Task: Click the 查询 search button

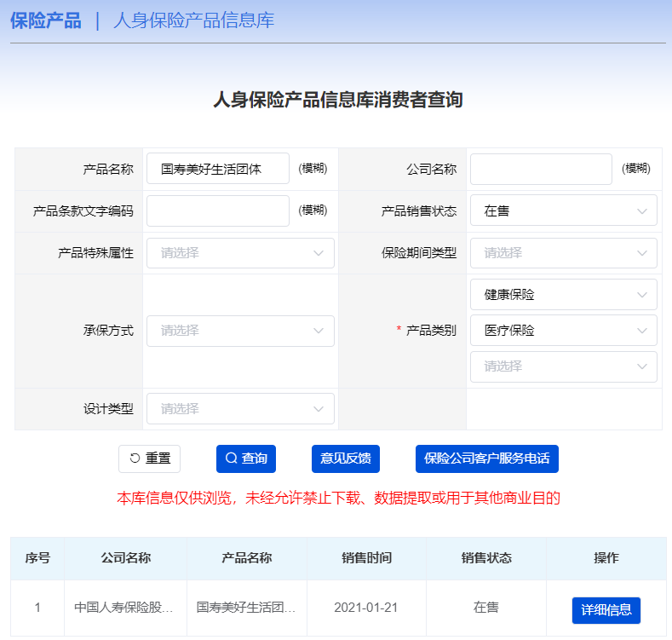Action: point(246,458)
